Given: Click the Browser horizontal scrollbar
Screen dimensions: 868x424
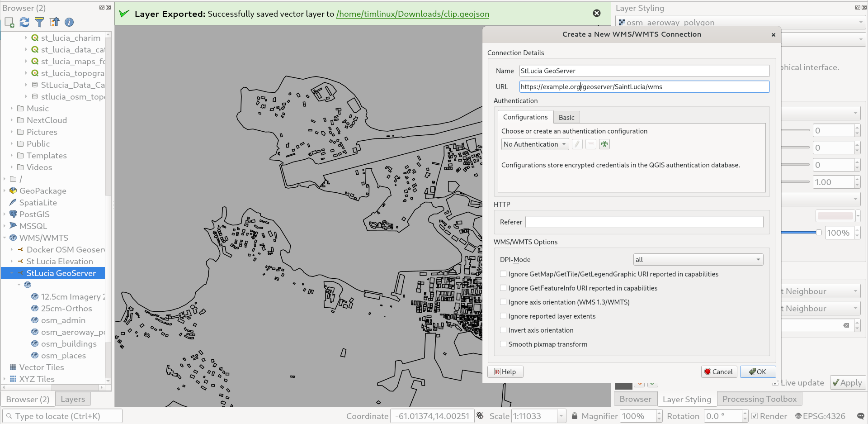Looking at the screenshot, I should [53, 387].
